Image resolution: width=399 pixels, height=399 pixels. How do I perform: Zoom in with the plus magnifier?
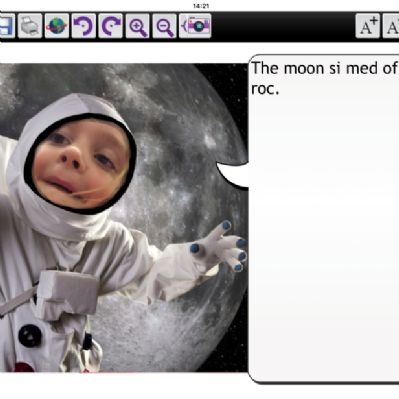[138, 26]
